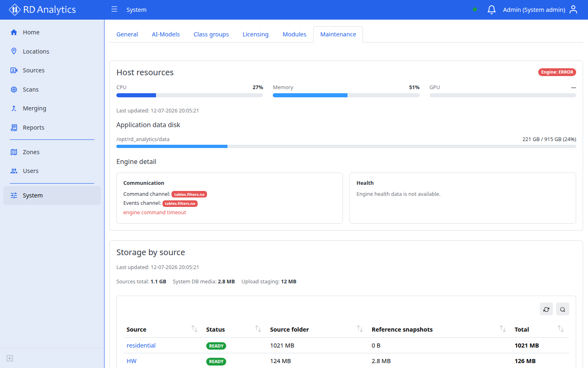Click the Command channel red badge
This screenshot has height=368, width=588.
[x=189, y=194]
